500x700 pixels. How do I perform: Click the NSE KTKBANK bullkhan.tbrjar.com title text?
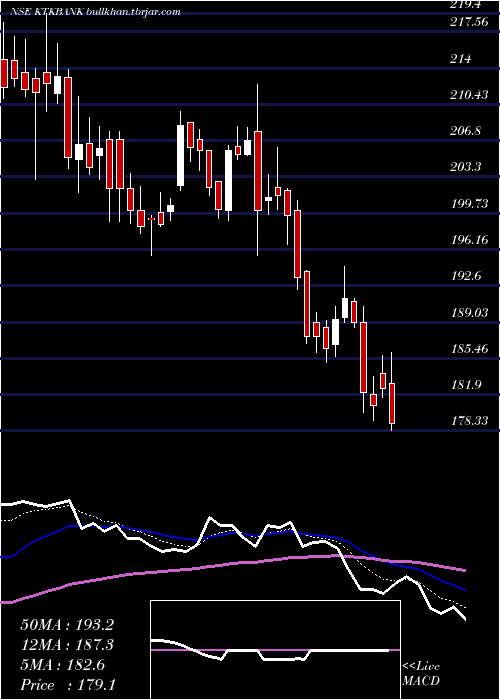click(x=95, y=12)
